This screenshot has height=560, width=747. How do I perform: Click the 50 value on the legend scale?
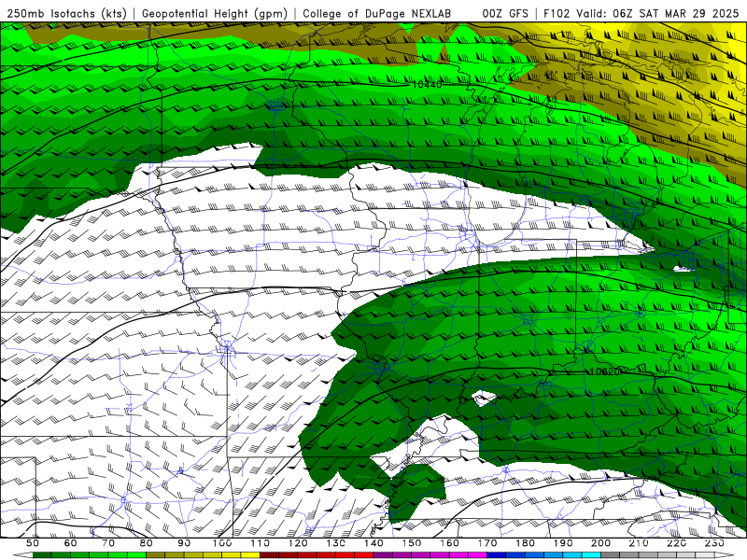click(33, 543)
